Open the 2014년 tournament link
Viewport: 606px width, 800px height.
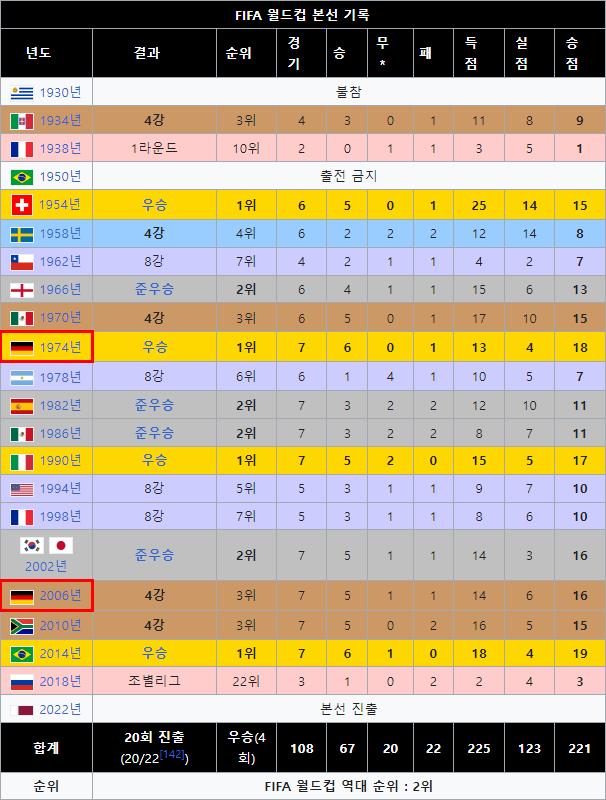pyautogui.click(x=61, y=653)
